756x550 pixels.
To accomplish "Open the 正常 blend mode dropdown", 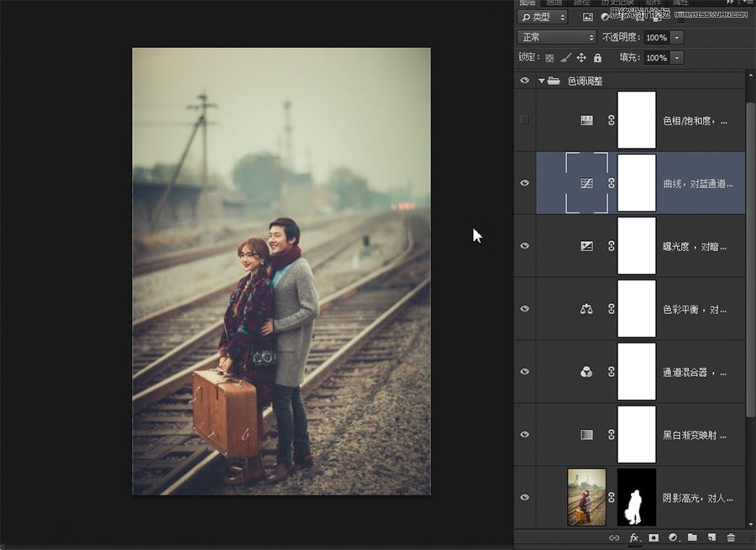I will tap(557, 37).
